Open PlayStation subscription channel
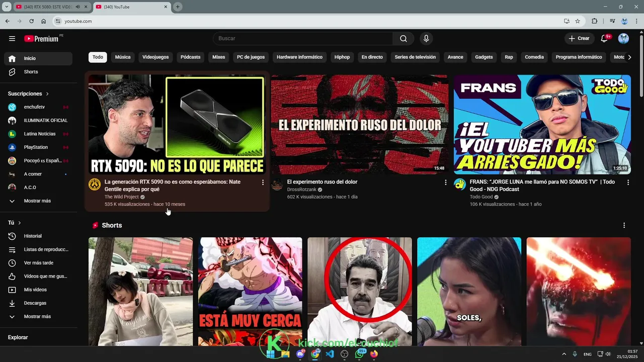 [x=38, y=147]
